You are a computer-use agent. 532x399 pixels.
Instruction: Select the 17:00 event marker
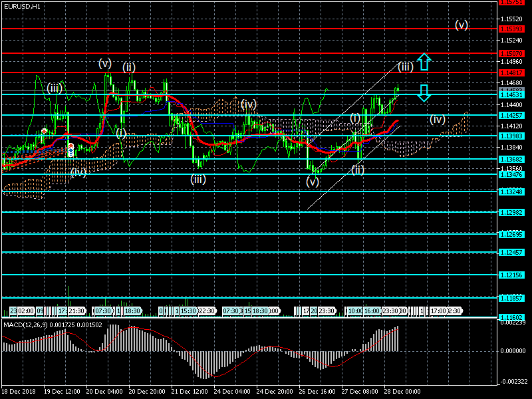click(438, 311)
